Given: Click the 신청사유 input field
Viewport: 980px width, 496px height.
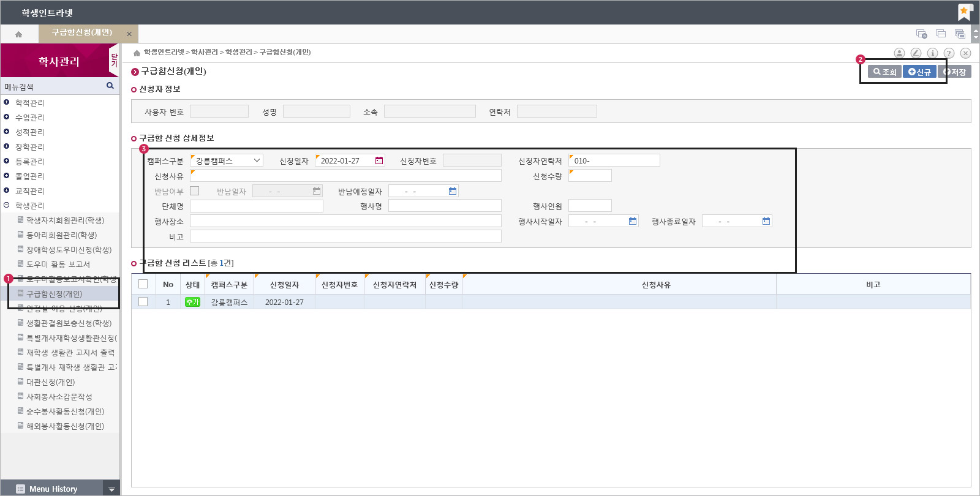Looking at the screenshot, I should tap(345, 176).
